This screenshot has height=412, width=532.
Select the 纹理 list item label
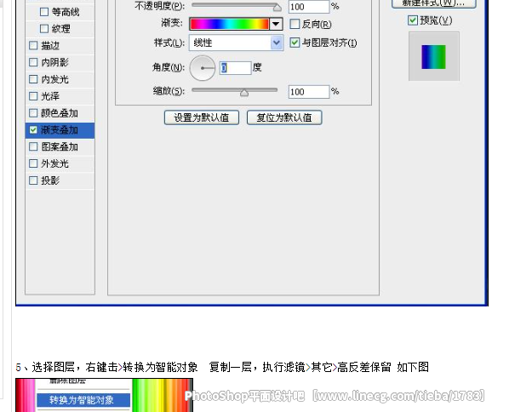(61, 29)
